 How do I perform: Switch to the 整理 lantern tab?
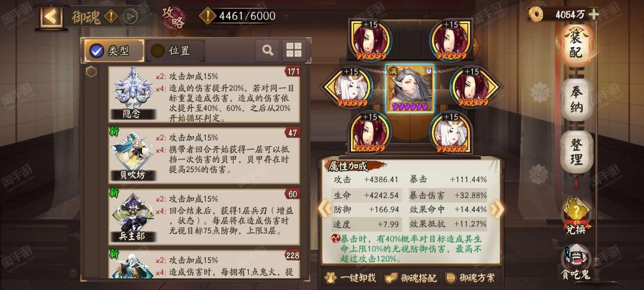[x=576, y=151]
